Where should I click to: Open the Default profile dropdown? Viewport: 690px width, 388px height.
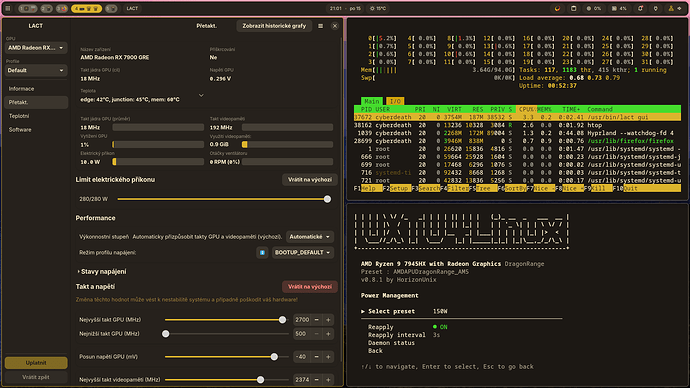coord(36,70)
